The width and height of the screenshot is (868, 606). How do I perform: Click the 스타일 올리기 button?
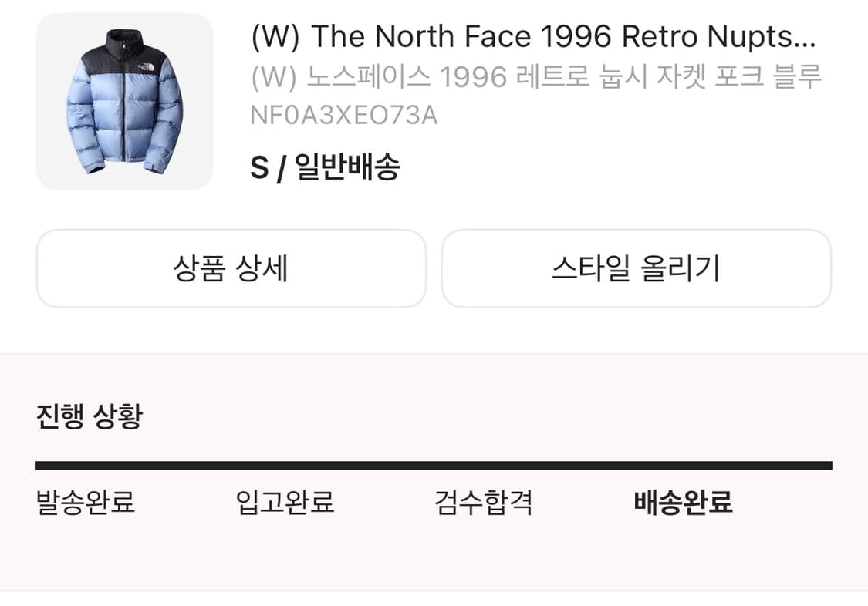pyautogui.click(x=637, y=268)
